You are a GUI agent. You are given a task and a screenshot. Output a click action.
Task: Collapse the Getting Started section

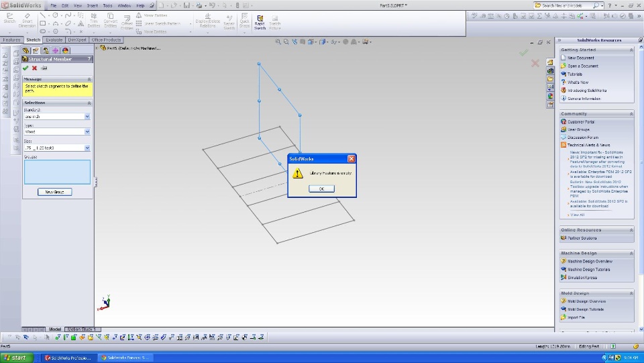631,50
